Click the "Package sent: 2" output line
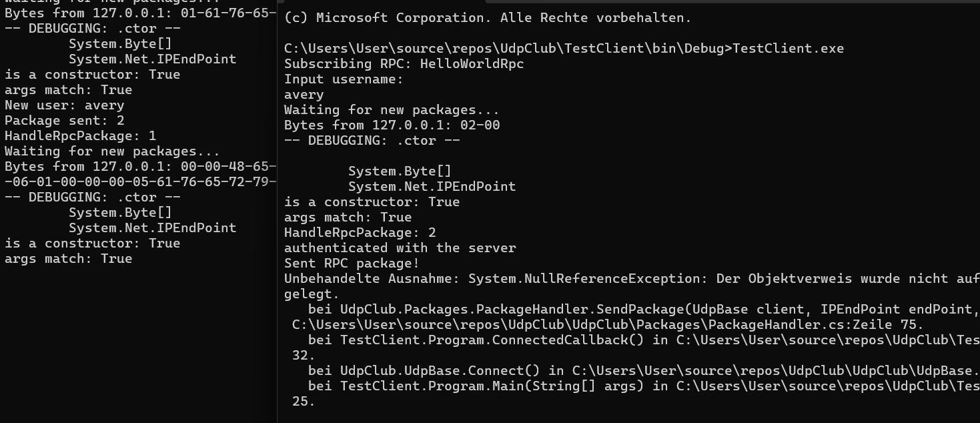Viewport: 980px width, 423px height. 64,121
